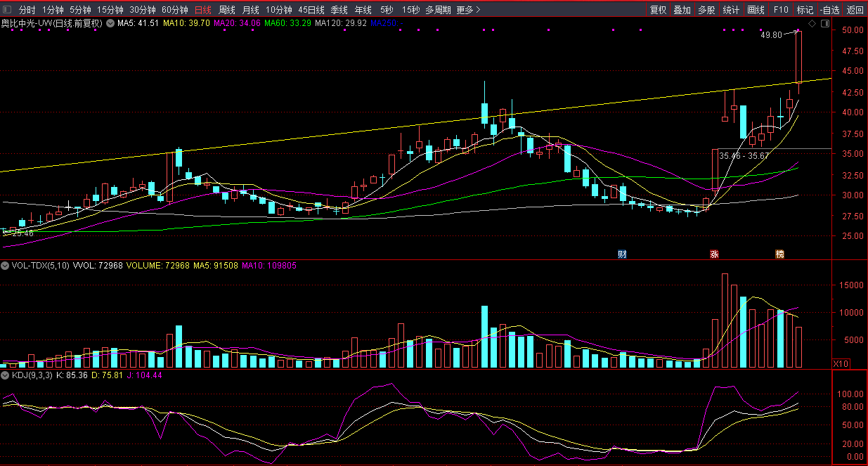868x466 pixels.
Task: Click the diamond icon near price axis
Action: pos(812,24)
